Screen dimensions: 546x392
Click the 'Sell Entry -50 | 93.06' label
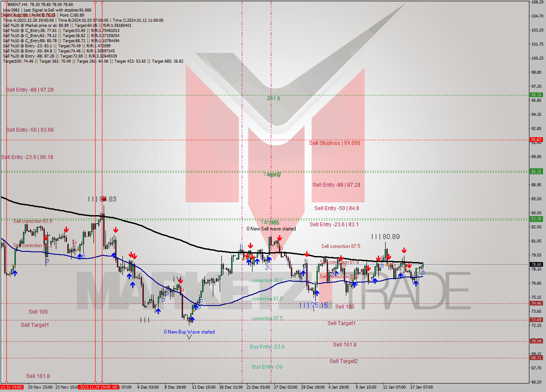click(30, 130)
